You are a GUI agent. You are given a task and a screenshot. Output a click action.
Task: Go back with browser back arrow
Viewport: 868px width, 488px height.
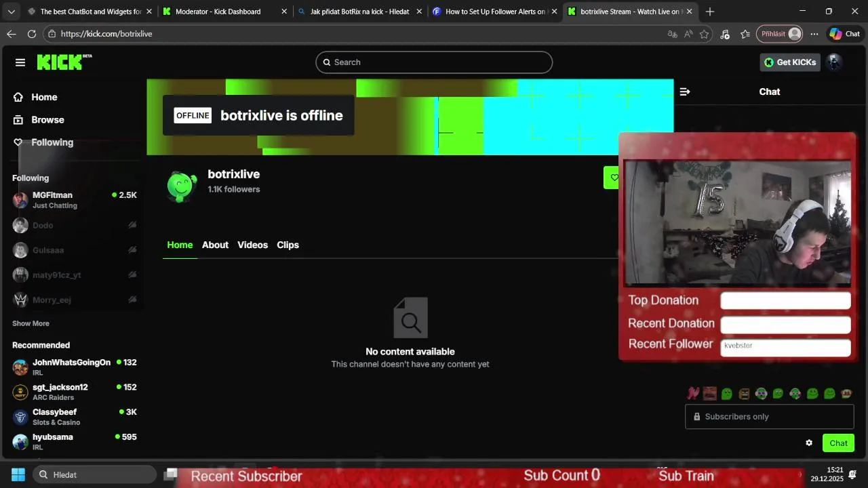12,34
